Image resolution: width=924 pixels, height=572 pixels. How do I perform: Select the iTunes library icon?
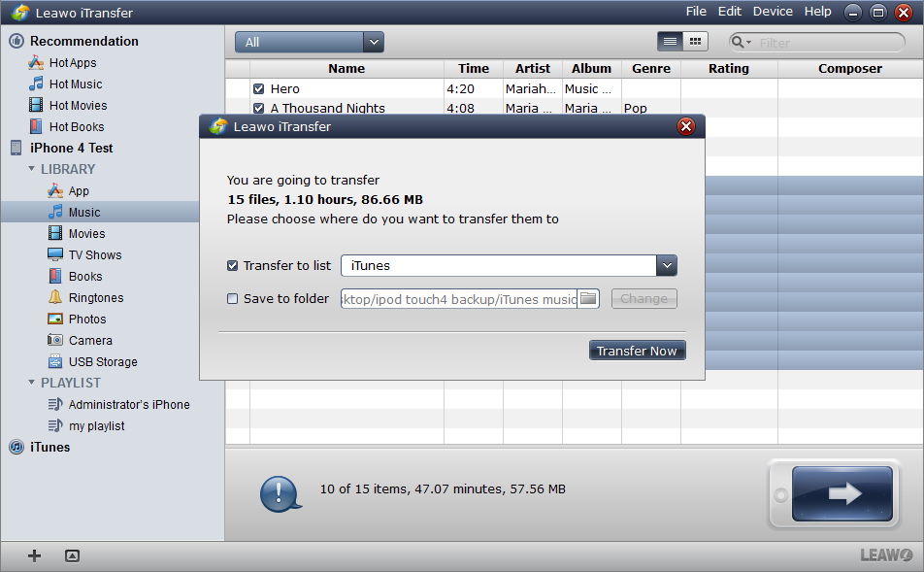pos(16,447)
